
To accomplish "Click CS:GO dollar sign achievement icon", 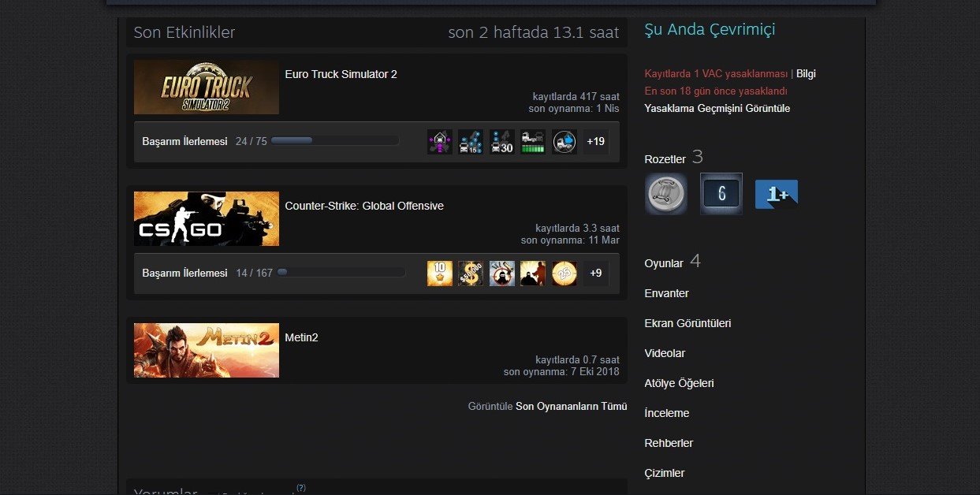I will 471,274.
